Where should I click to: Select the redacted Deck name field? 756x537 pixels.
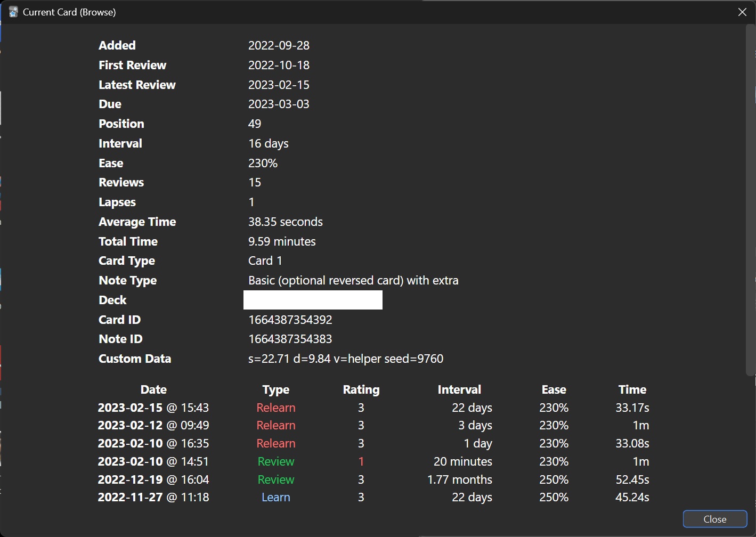coord(313,299)
